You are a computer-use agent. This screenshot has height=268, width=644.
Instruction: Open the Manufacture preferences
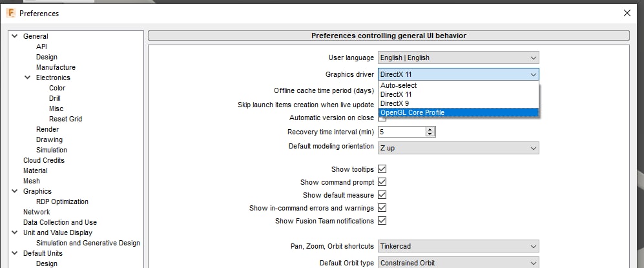point(56,67)
